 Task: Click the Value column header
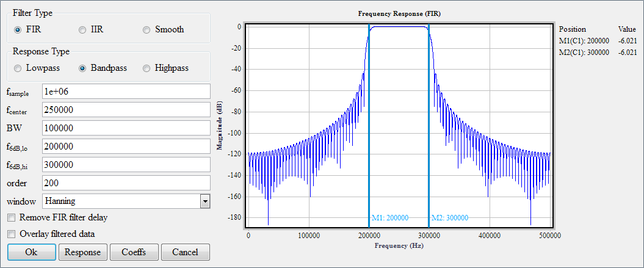pyautogui.click(x=627, y=29)
